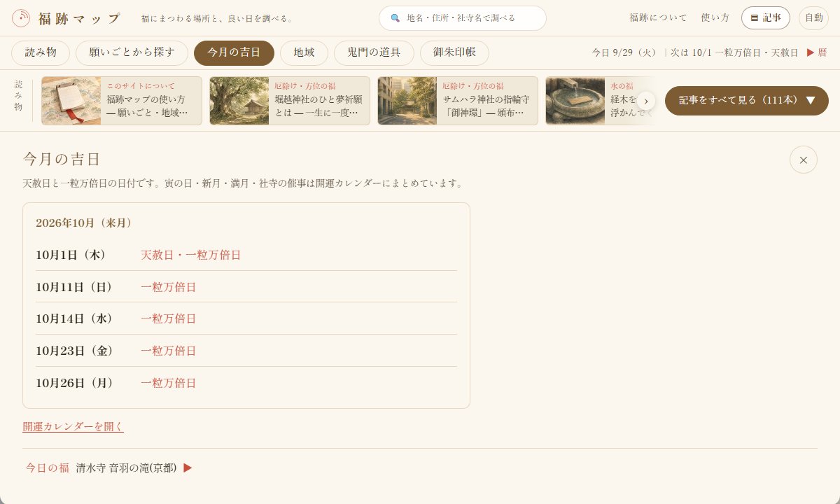Image resolution: width=840 pixels, height=504 pixels.
Task: Open the 堀越神社のひと夢祈願 article card
Action: (290, 101)
